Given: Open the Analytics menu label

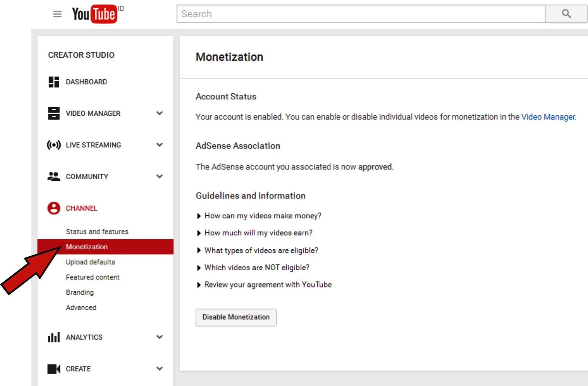Looking at the screenshot, I should pyautogui.click(x=84, y=337).
